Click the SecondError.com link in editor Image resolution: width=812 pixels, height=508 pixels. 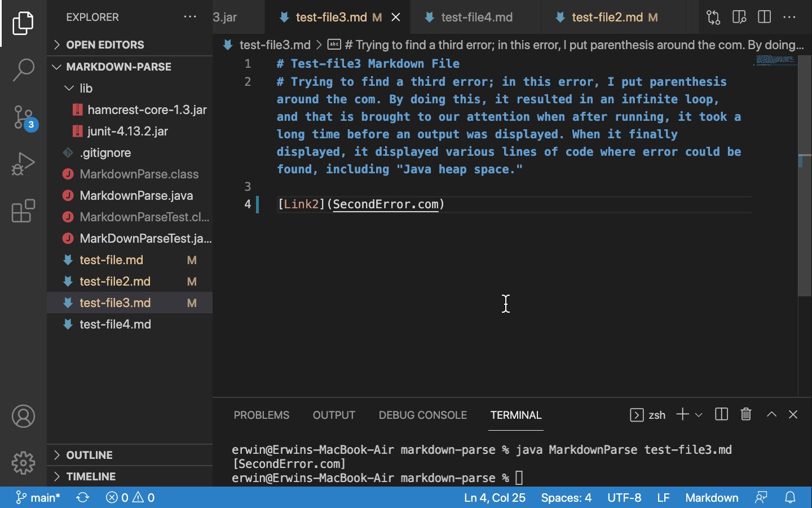[x=386, y=204]
